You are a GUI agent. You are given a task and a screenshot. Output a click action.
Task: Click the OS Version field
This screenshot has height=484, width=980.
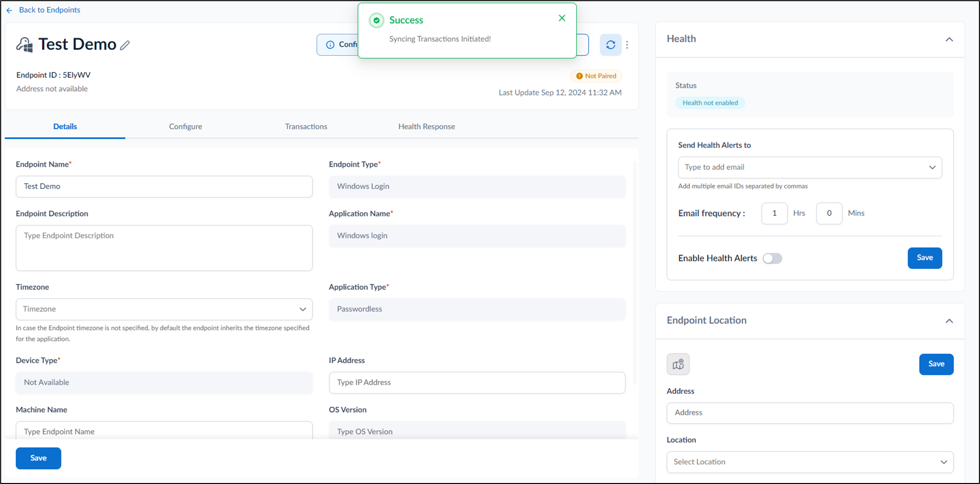click(477, 430)
